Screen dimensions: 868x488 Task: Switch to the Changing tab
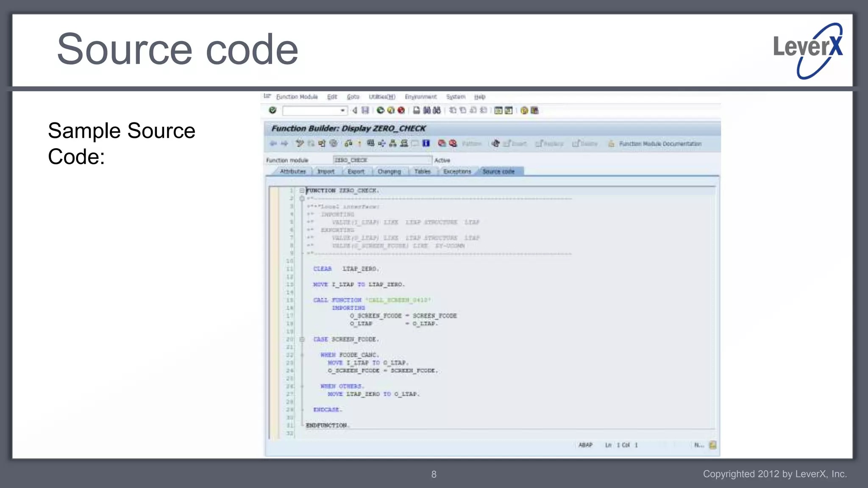tap(389, 171)
